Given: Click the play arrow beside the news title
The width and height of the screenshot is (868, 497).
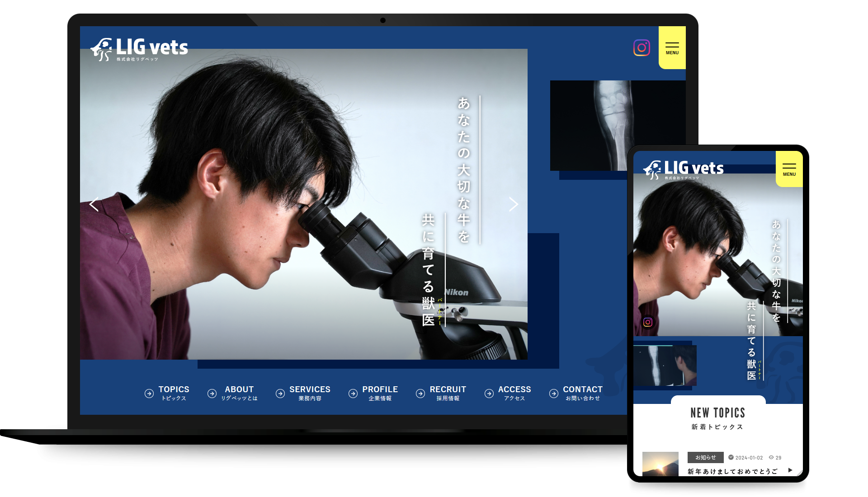Looking at the screenshot, I should tap(790, 470).
